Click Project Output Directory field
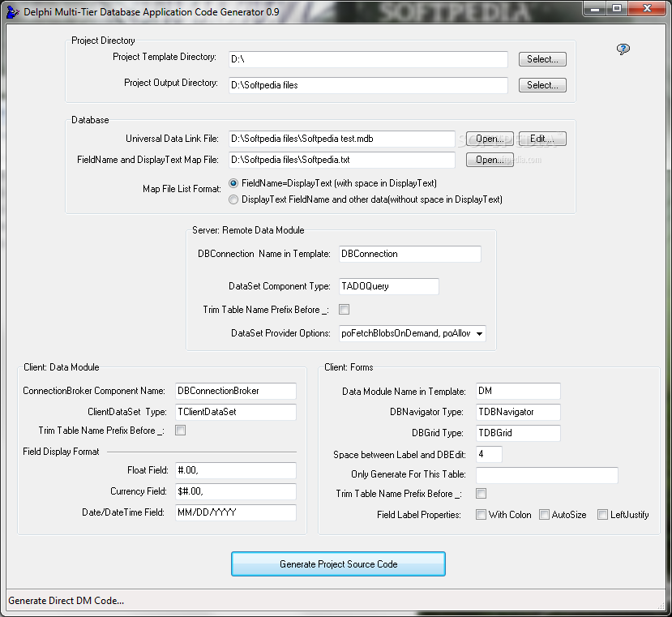The height and width of the screenshot is (617, 672). point(368,85)
